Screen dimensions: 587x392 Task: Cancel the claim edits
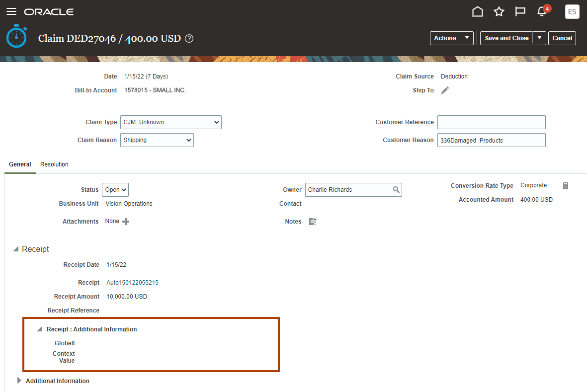[562, 38]
